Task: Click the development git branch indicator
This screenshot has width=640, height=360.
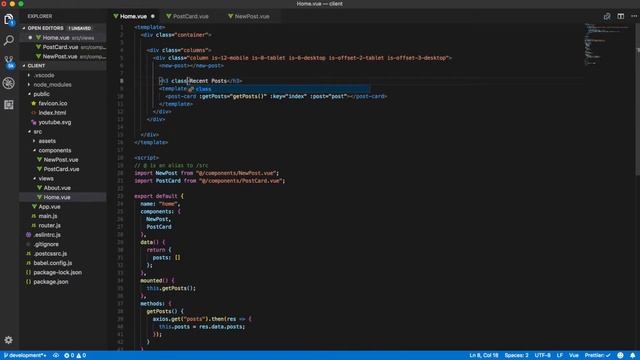Action: pyautogui.click(x=25, y=356)
